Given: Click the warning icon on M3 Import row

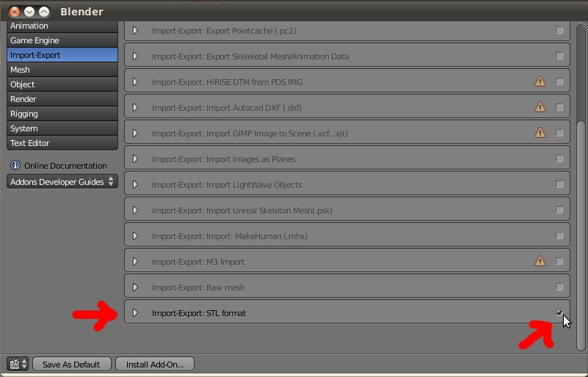Looking at the screenshot, I should point(540,261).
